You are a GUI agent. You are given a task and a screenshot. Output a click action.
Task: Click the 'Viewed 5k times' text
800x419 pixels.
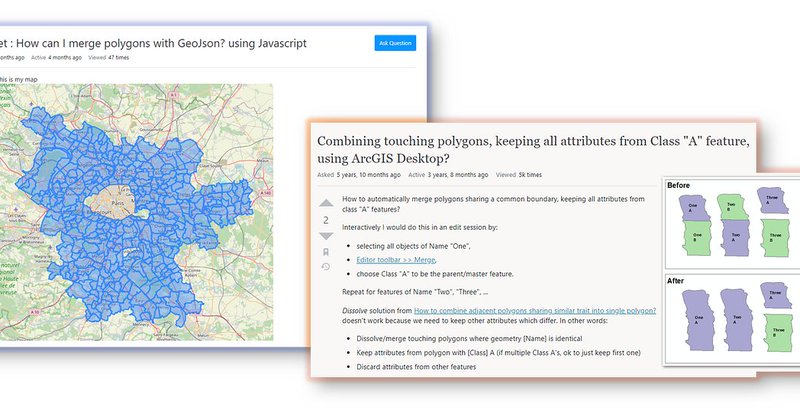click(x=519, y=175)
